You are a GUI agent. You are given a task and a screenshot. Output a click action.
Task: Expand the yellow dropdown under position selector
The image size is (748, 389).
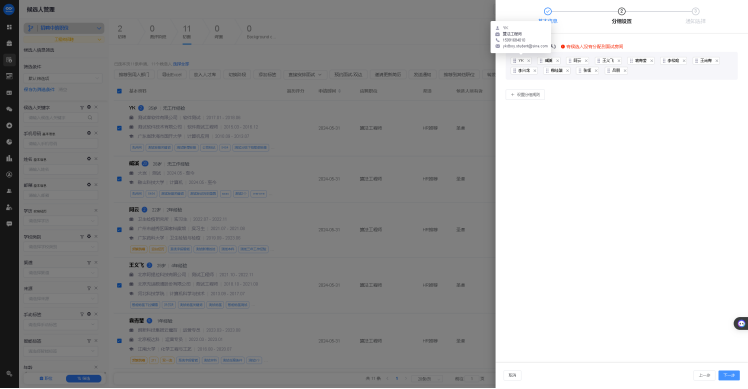[x=64, y=39]
